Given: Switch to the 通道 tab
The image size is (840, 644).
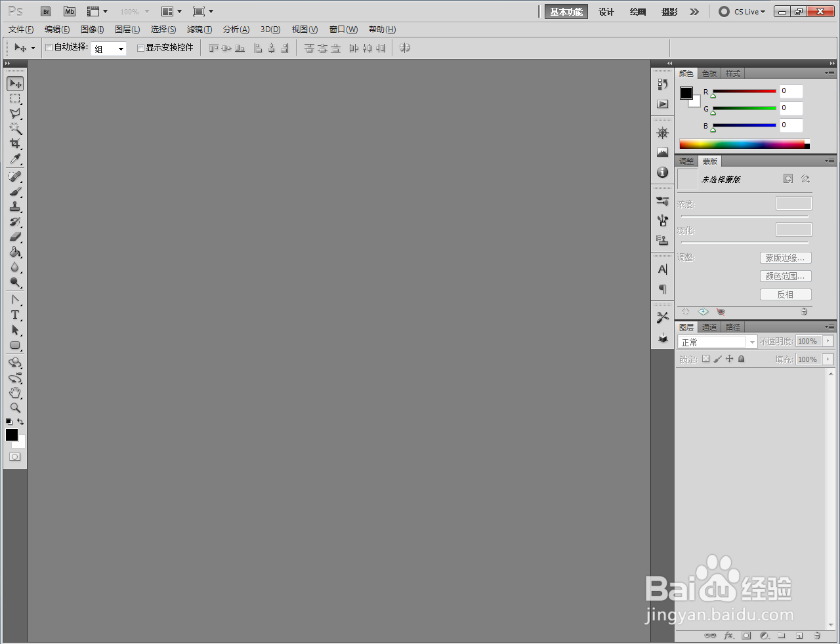Looking at the screenshot, I should pyautogui.click(x=709, y=327).
